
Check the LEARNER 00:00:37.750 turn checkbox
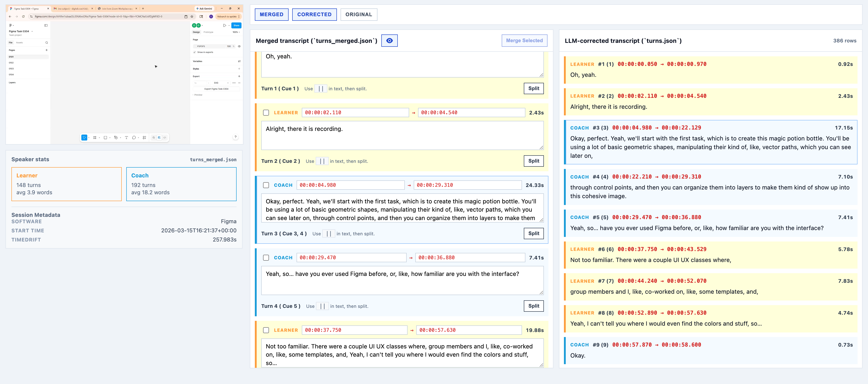(x=266, y=330)
